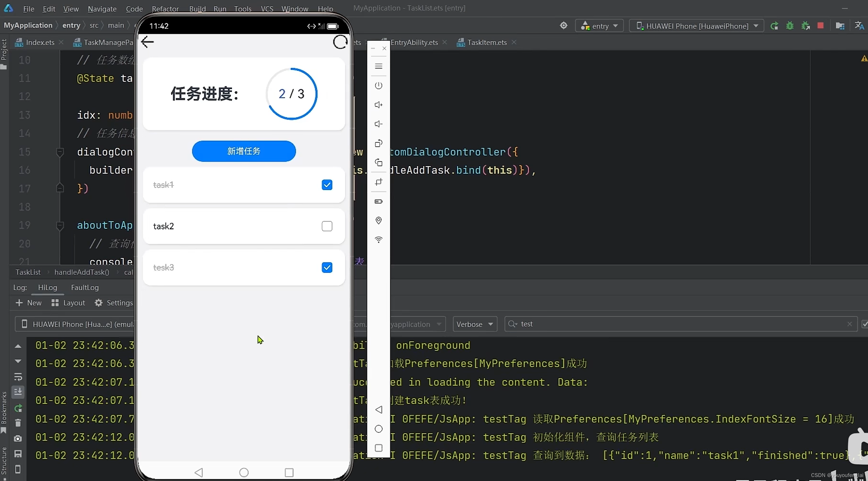Screen dimensions: 868x481
Task: Click the scroll up arrow in the log
Action: 18,346
